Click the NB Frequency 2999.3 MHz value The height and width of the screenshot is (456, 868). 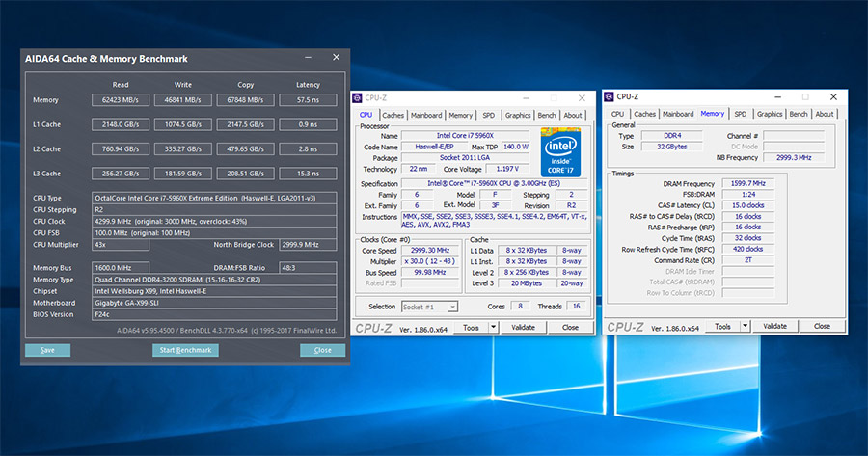pyautogui.click(x=794, y=158)
